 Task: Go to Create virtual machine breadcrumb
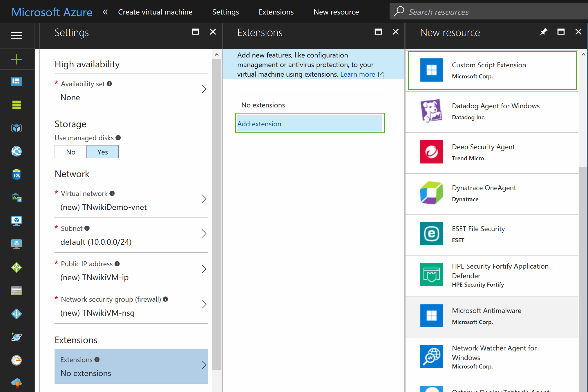[155, 12]
